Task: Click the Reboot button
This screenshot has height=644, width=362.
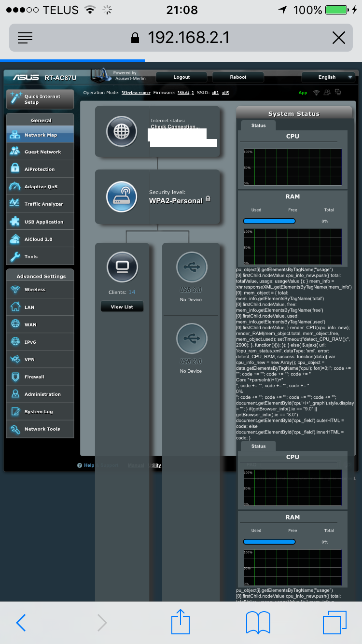Action: [x=238, y=77]
